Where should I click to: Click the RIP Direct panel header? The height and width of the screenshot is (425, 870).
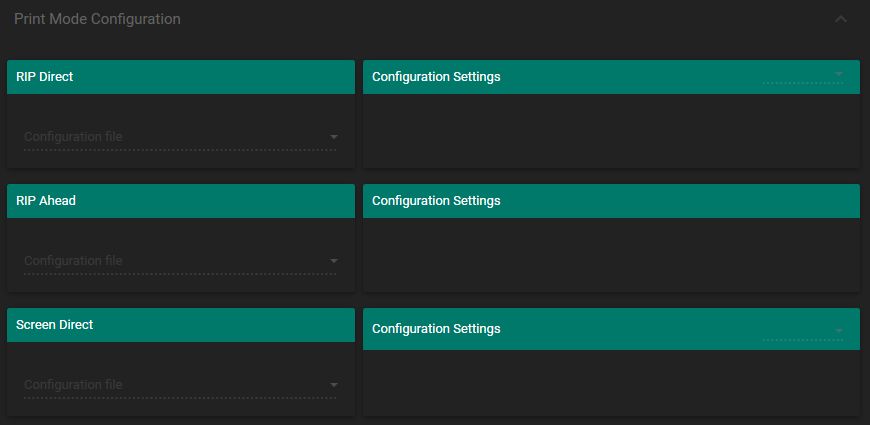click(181, 77)
